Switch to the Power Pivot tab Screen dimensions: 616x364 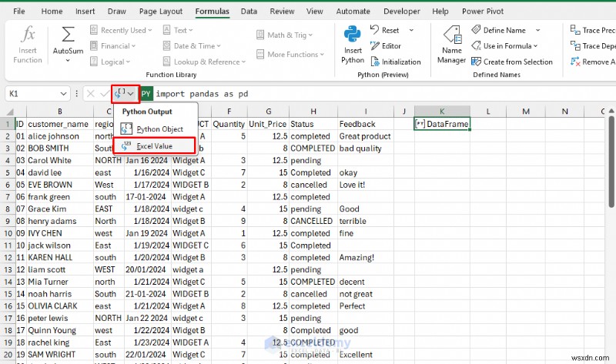[483, 11]
